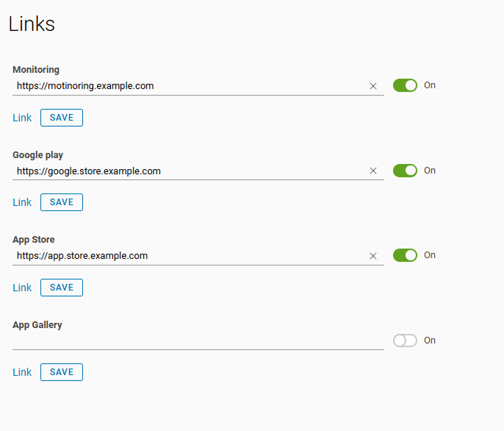Clear the Monitoring URL field
This screenshot has height=431, width=504.
click(372, 86)
